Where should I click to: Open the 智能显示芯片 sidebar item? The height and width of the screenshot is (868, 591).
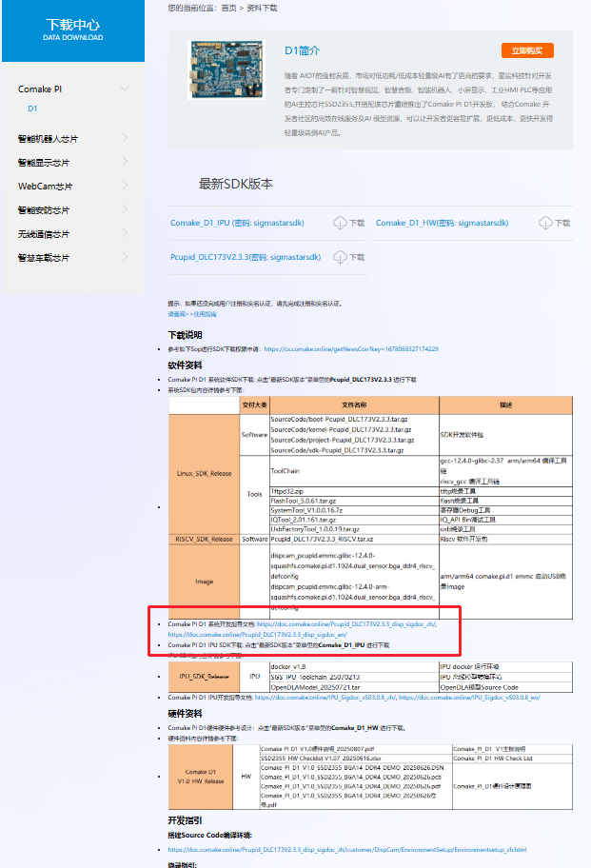click(44, 163)
